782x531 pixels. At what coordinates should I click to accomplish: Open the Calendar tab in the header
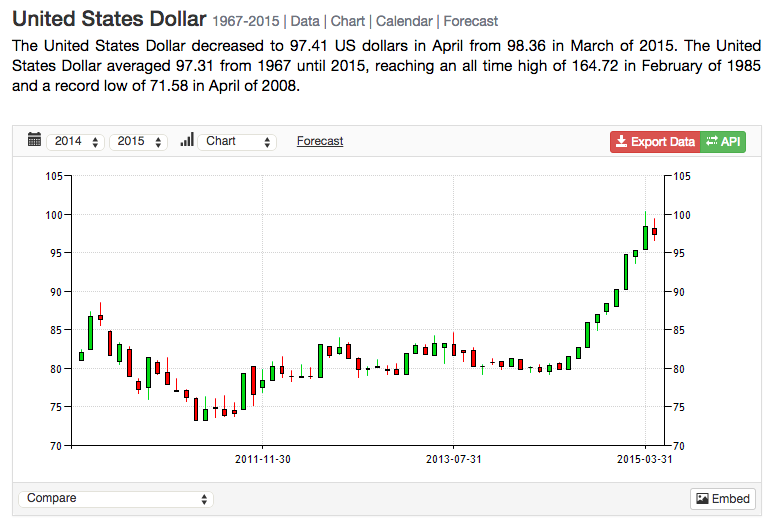(x=404, y=21)
